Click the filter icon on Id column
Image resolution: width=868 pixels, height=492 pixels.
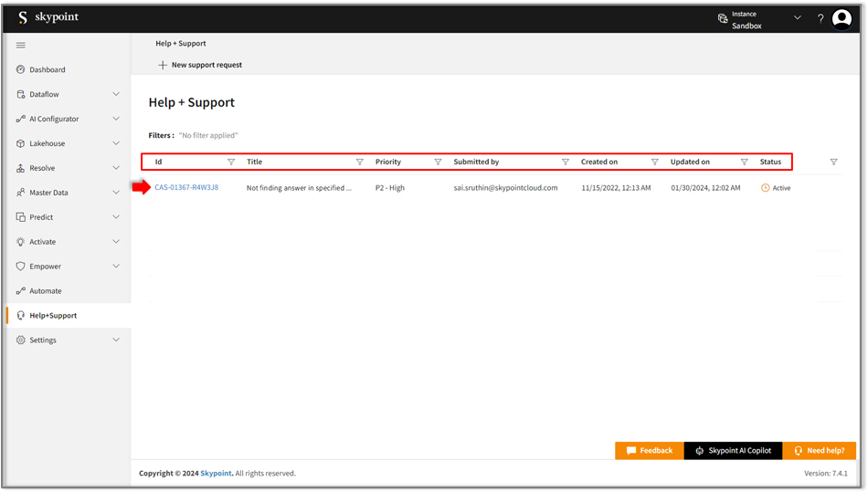(231, 162)
